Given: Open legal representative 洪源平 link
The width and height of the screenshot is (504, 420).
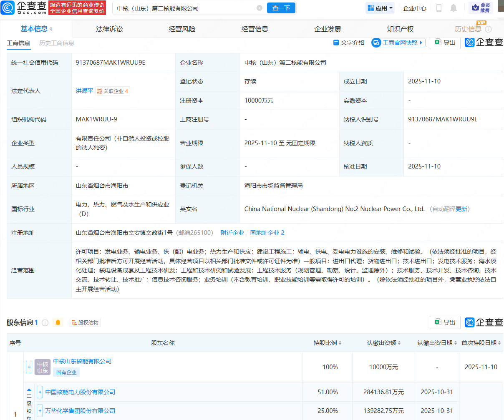Looking at the screenshot, I should coord(84,91).
